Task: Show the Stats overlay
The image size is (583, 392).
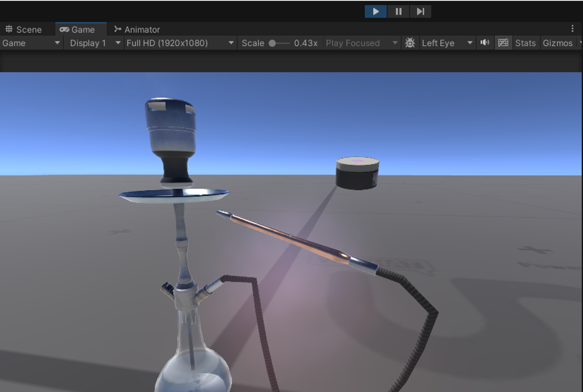Action: [x=525, y=43]
